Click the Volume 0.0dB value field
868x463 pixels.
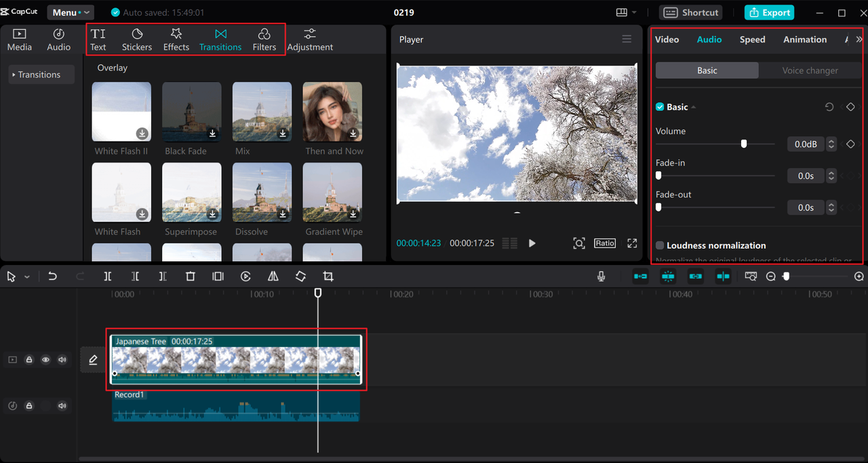click(x=805, y=144)
